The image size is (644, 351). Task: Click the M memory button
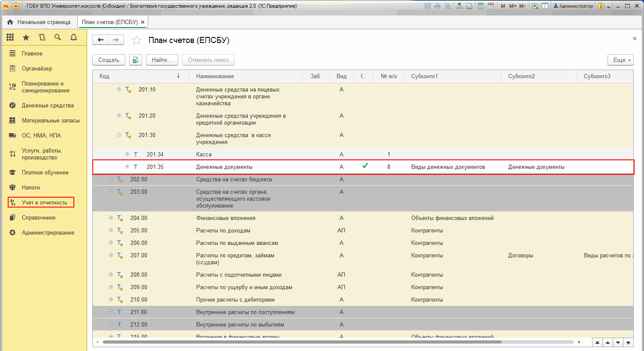[x=503, y=6]
